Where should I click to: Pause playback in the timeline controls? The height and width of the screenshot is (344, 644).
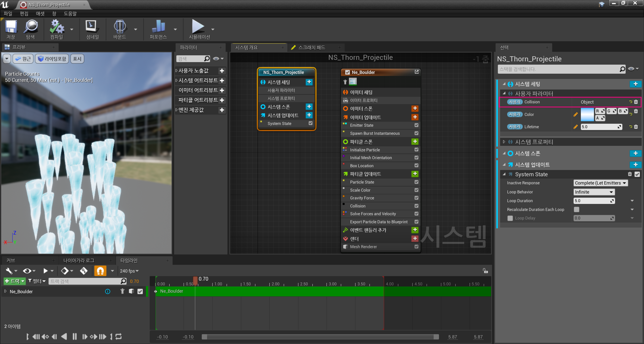click(74, 336)
